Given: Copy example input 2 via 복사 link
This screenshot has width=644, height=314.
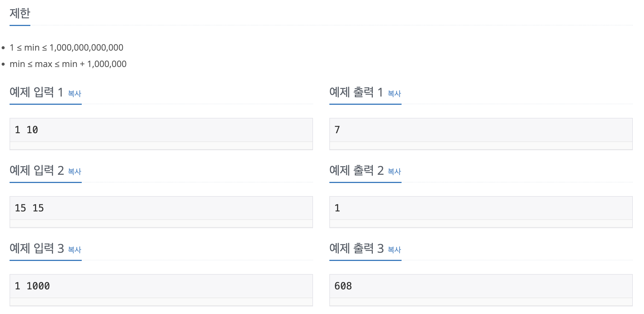Looking at the screenshot, I should [75, 171].
